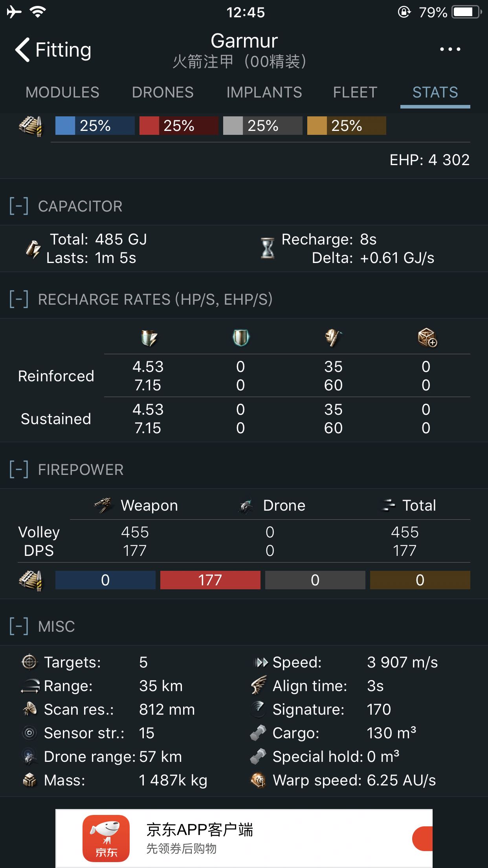Image resolution: width=488 pixels, height=868 pixels.
Task: Tap the recharge hourglass icon
Action: point(268,248)
